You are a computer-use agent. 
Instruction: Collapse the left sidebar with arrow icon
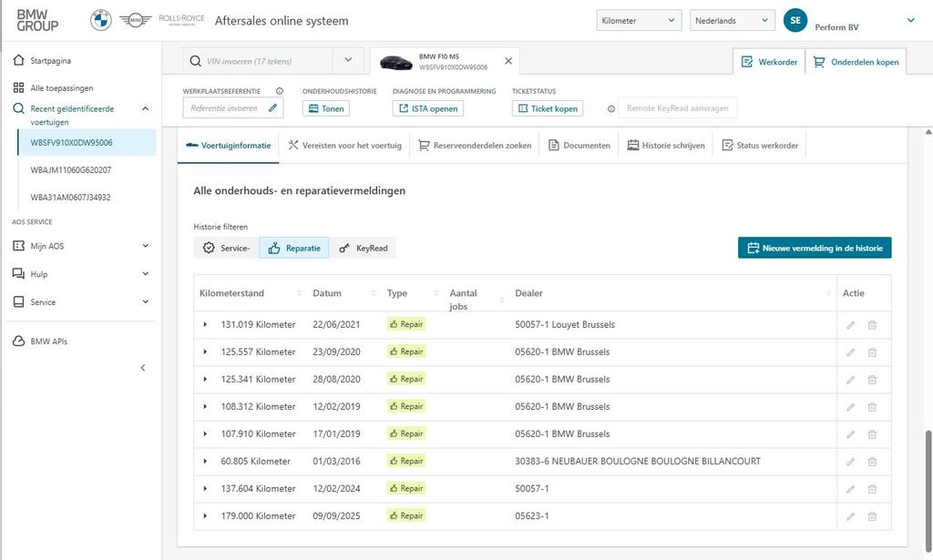[x=142, y=368]
